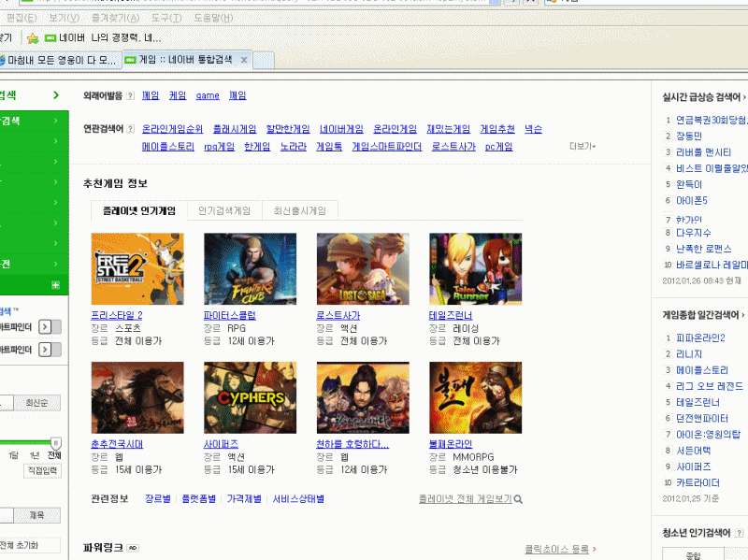Viewport: 748px width, 560px height.
Task: Expand 실시간 급상승 검색어 arrow
Action: [x=744, y=97]
